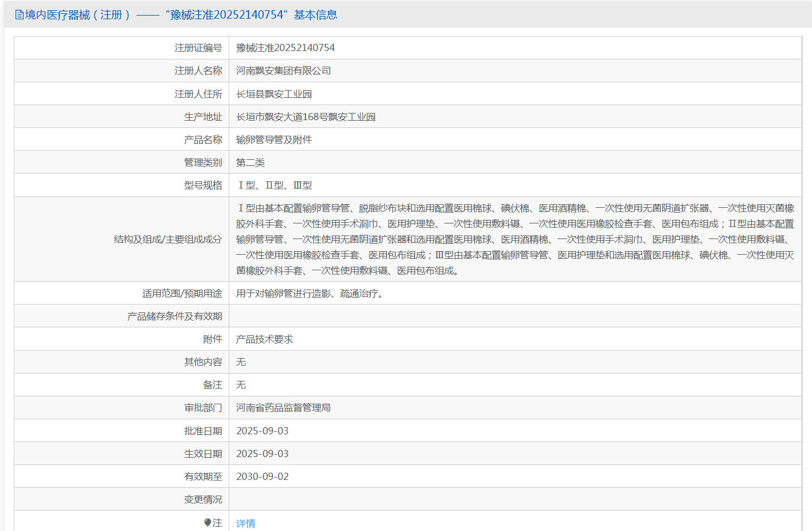The height and width of the screenshot is (531, 812).
Task: Select the 批准日期 value 2025-09-03
Action: tap(262, 431)
